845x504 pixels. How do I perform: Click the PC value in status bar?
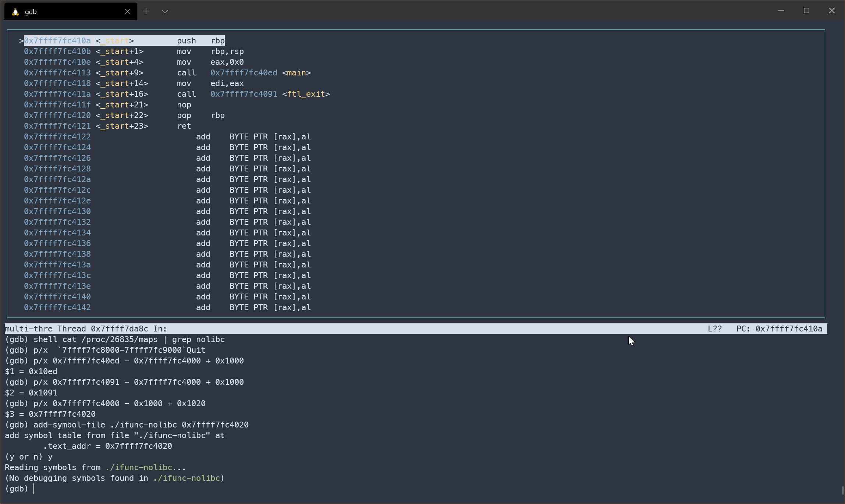[x=788, y=329]
